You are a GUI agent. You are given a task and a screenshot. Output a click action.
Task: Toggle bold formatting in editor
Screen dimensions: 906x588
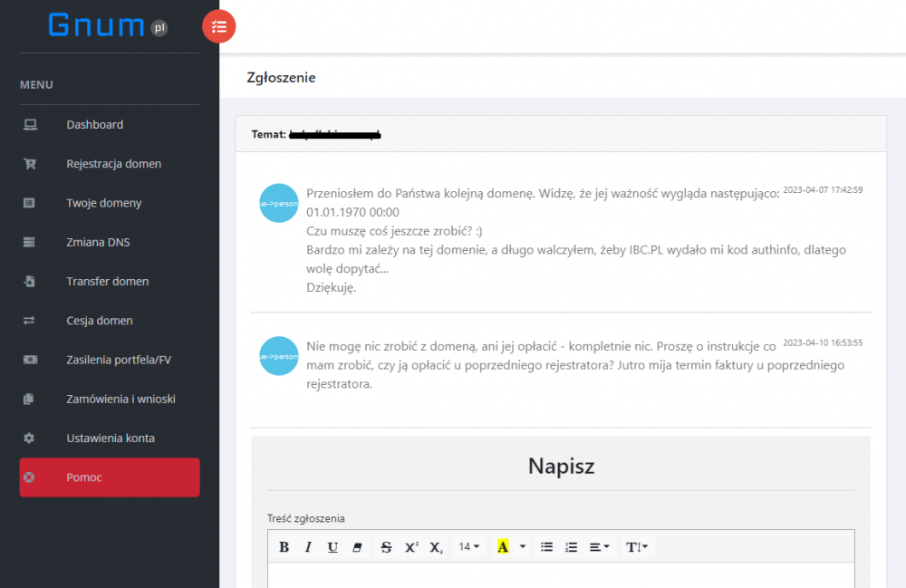pos(284,547)
